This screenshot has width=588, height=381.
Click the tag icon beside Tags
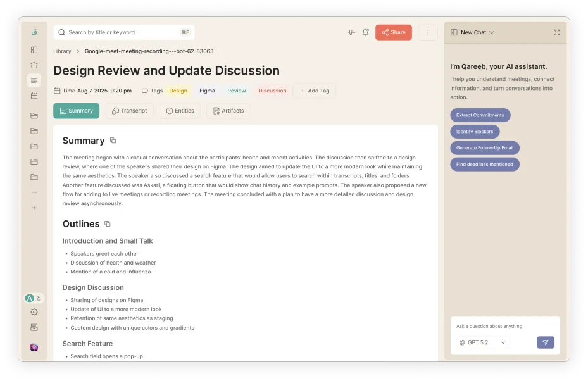(145, 91)
